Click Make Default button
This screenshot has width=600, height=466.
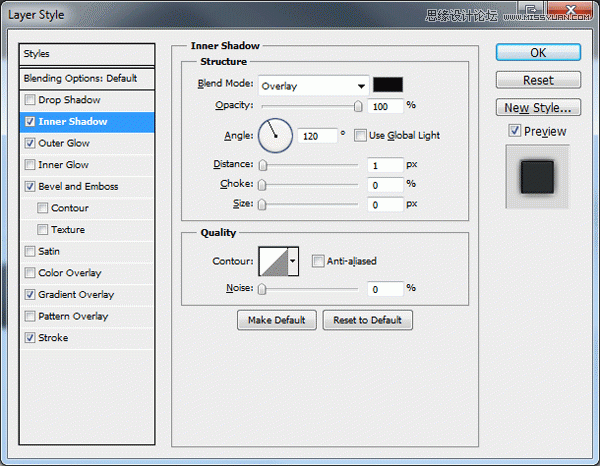277,320
